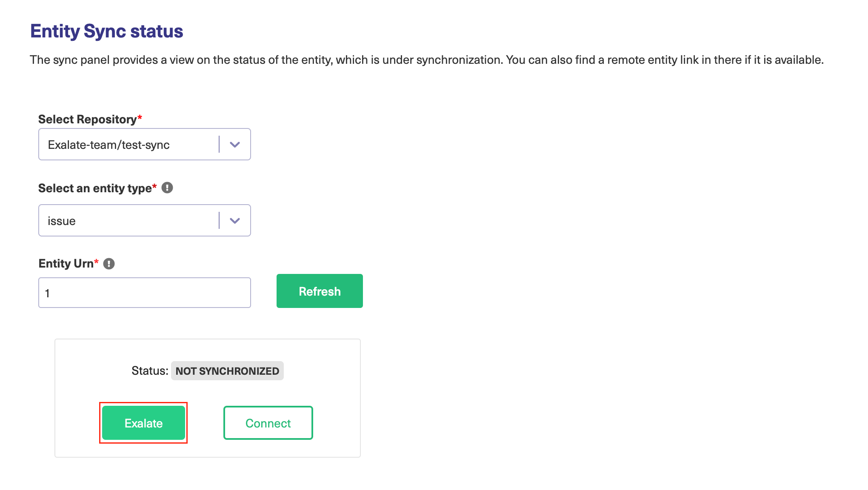Focus the Entity Urn input field
This screenshot has width=868, height=490.
[145, 293]
